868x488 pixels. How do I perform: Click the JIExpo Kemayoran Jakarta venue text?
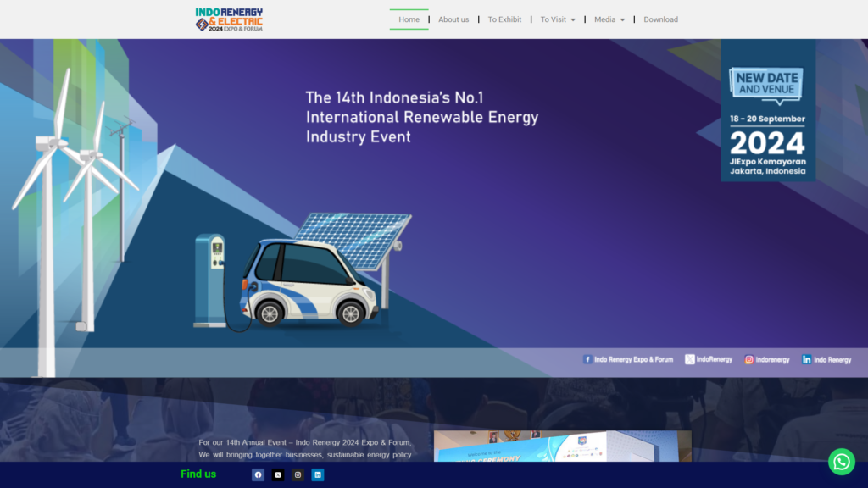click(768, 166)
